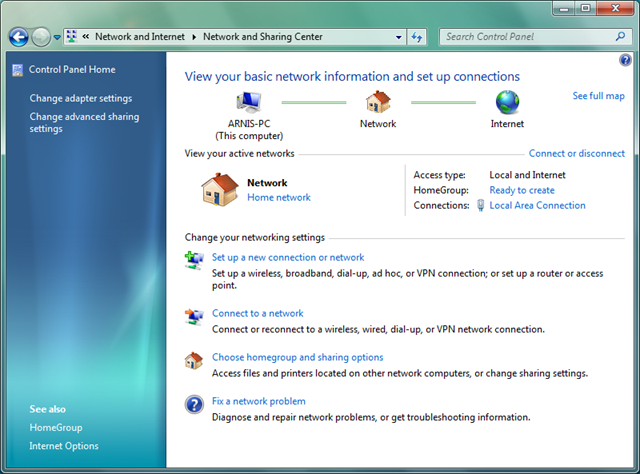Image resolution: width=640 pixels, height=474 pixels.
Task: Click the Search Control Panel field
Action: [528, 37]
